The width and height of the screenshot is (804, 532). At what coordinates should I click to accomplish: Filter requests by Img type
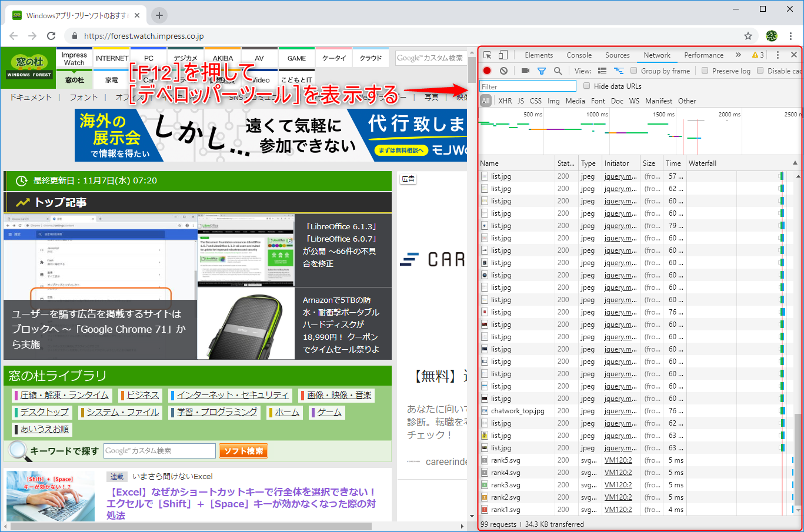pos(553,101)
